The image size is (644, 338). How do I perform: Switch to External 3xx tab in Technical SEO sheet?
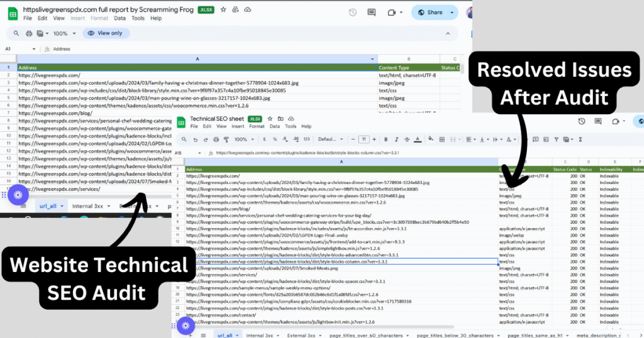pyautogui.click(x=301, y=335)
